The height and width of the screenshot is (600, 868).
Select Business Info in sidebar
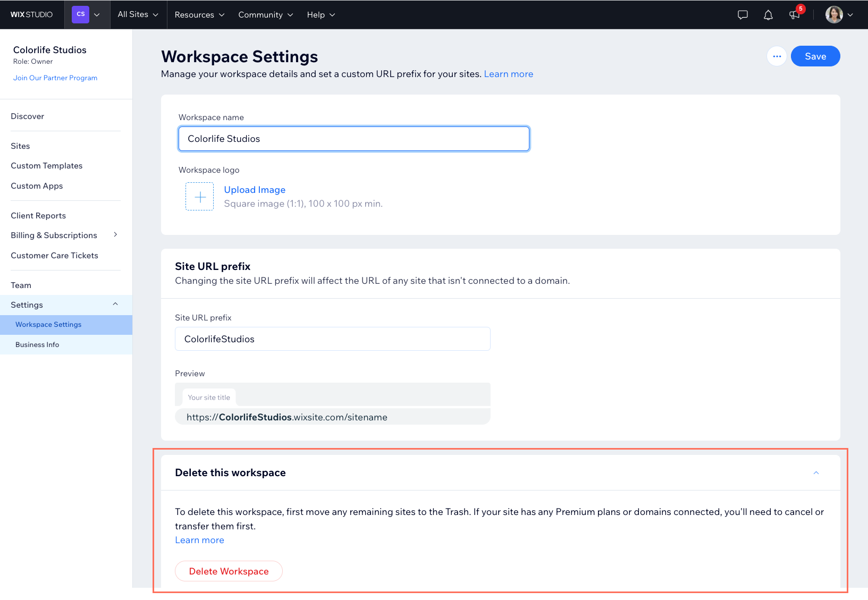tap(37, 344)
